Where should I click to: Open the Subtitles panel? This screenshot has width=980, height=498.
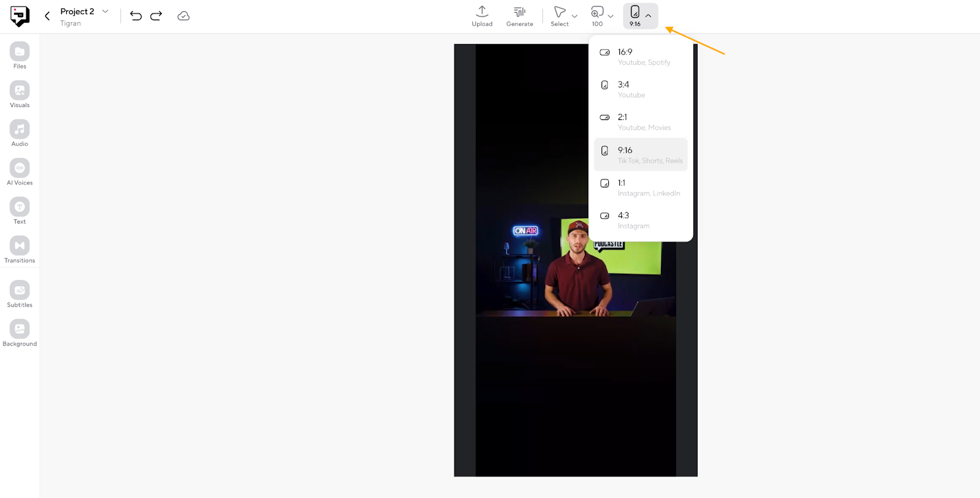click(20, 294)
